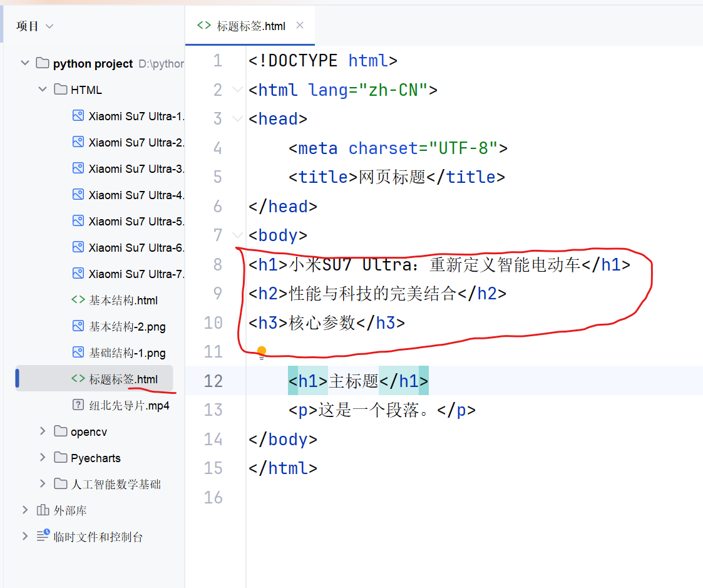703x588 pixels.
Task: Open the 项目 panel dropdown
Action: pyautogui.click(x=49, y=26)
